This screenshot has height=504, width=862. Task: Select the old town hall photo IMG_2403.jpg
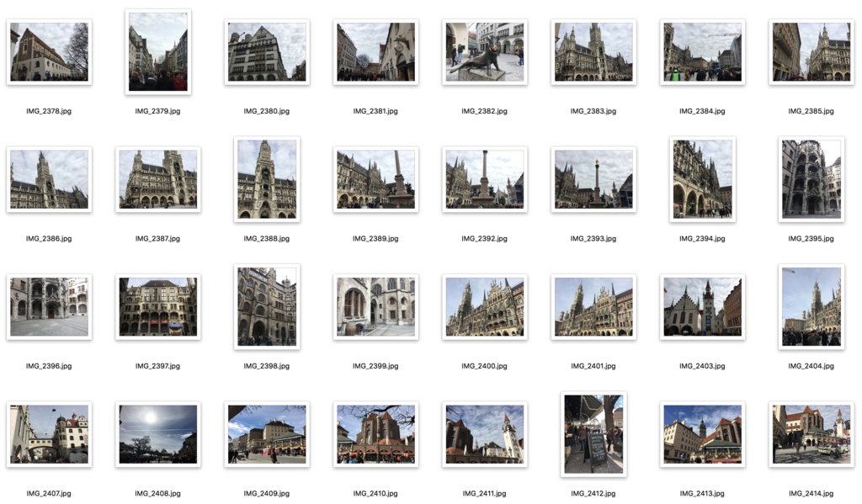pyautogui.click(x=702, y=307)
